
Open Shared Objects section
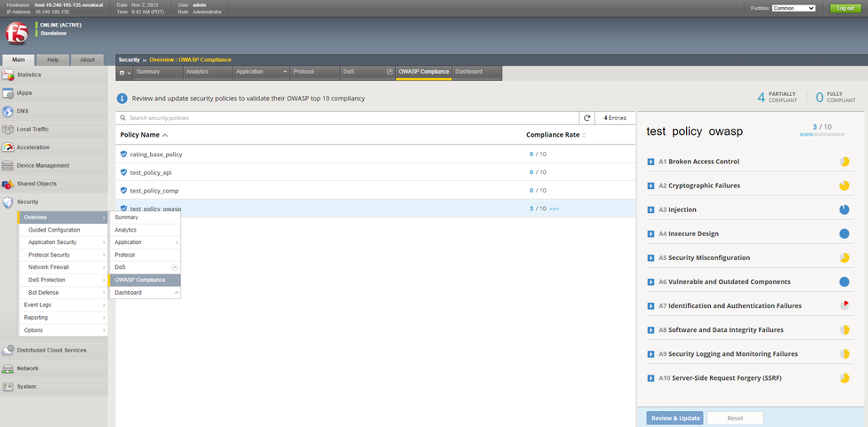tap(54, 183)
